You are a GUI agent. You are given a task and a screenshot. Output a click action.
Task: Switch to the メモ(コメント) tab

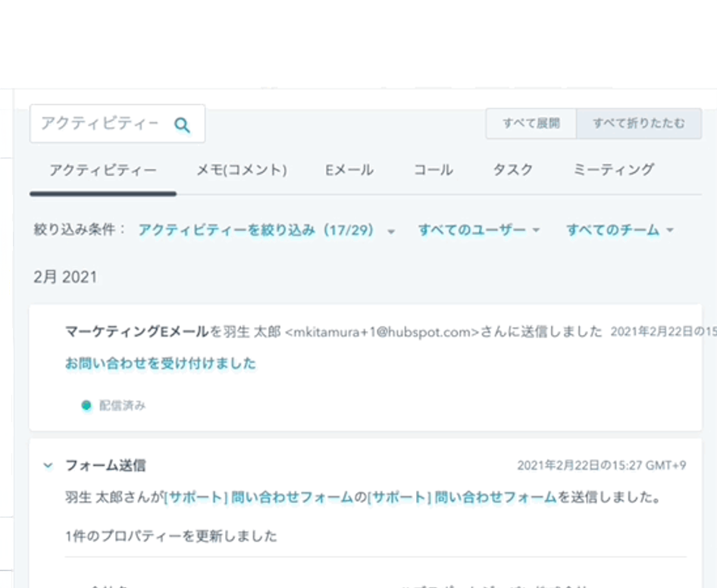[241, 170]
